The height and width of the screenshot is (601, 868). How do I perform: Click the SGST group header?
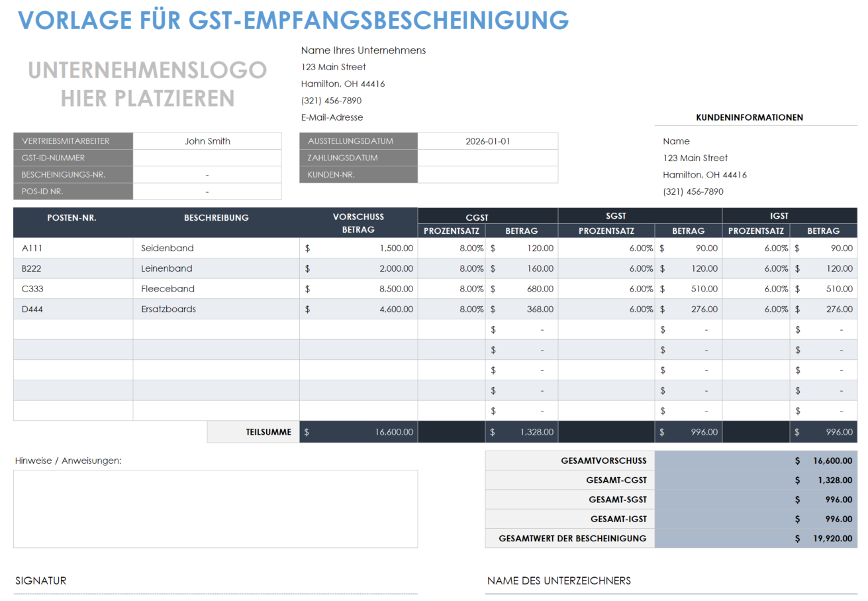616,216
